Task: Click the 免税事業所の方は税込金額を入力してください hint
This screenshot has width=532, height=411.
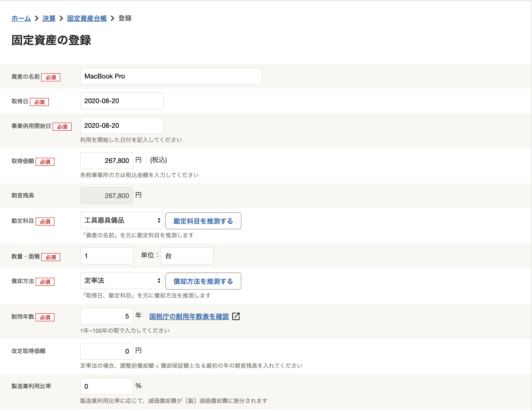Action: tap(140, 175)
